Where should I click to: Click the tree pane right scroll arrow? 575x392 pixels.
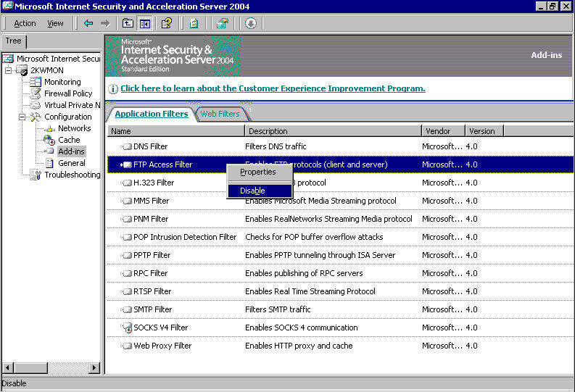(x=94, y=367)
